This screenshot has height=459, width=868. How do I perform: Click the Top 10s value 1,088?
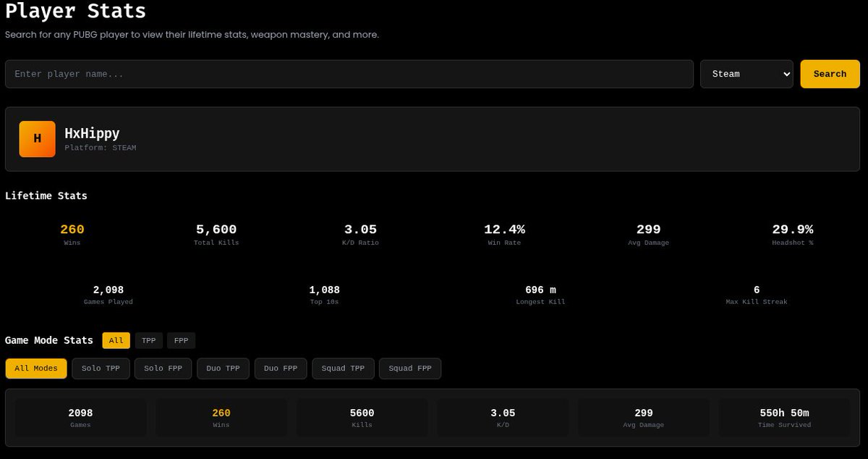(x=325, y=290)
